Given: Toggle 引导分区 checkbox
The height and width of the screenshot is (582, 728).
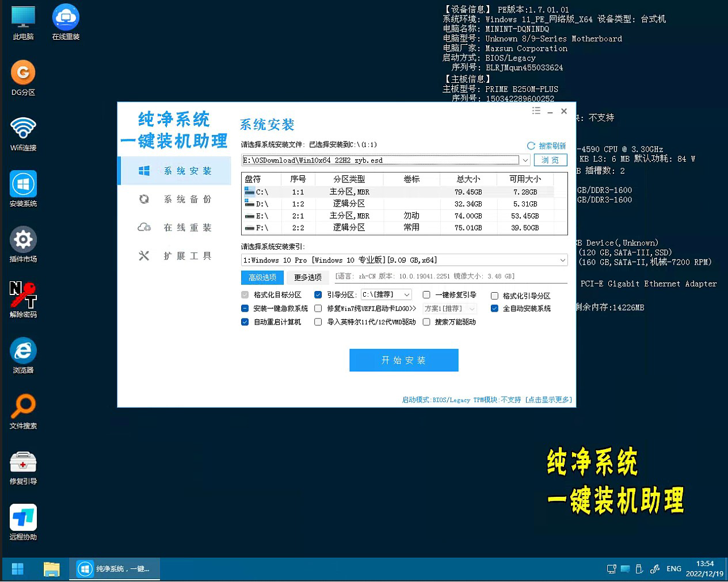Looking at the screenshot, I should click(x=318, y=294).
